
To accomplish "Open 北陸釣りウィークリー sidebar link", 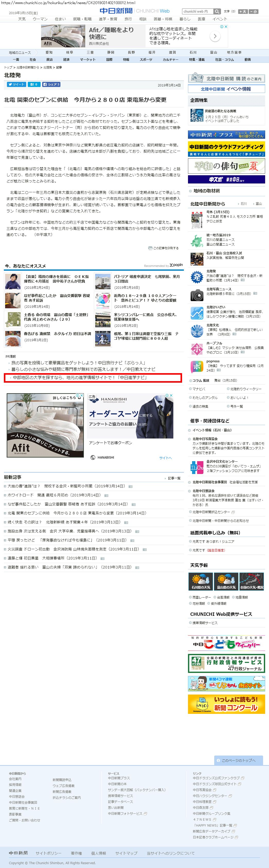I will [x=246, y=389].
